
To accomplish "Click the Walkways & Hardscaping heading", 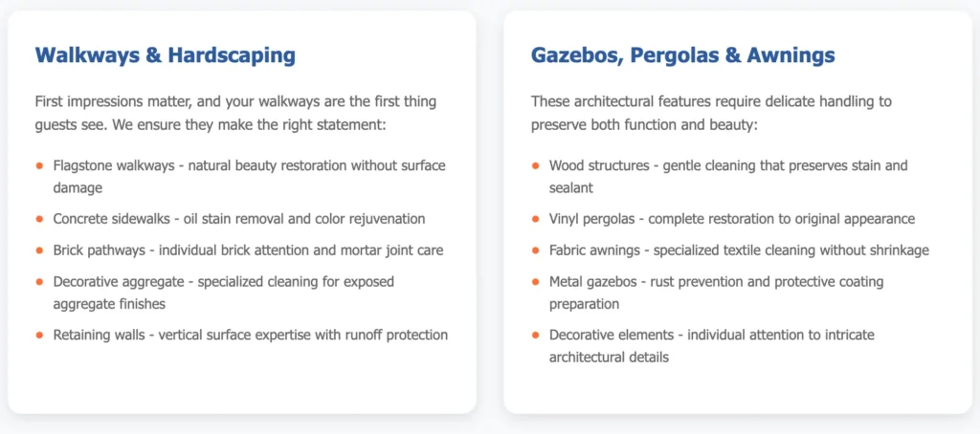I will pyautogui.click(x=165, y=55).
